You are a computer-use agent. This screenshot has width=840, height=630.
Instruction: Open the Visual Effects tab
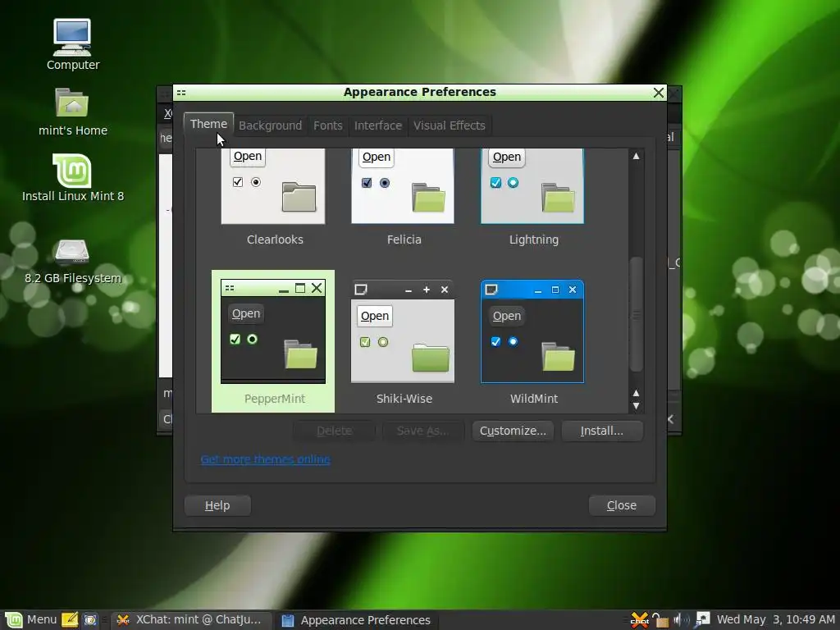449,126
